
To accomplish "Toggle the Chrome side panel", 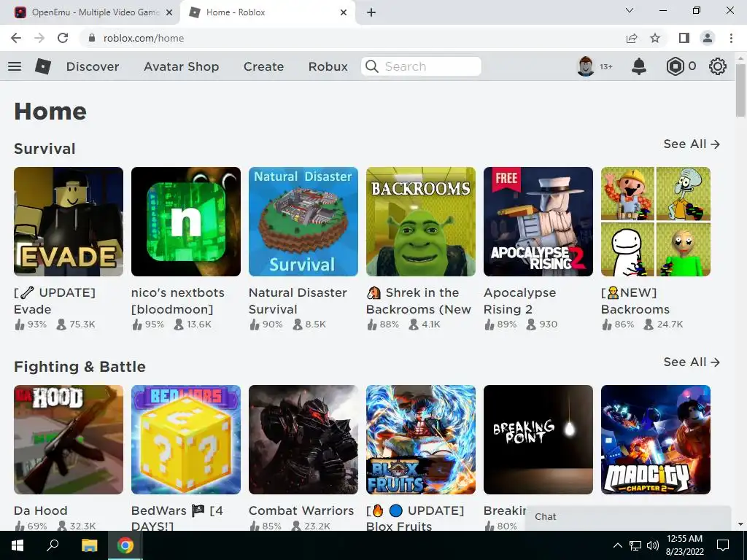I will click(684, 38).
